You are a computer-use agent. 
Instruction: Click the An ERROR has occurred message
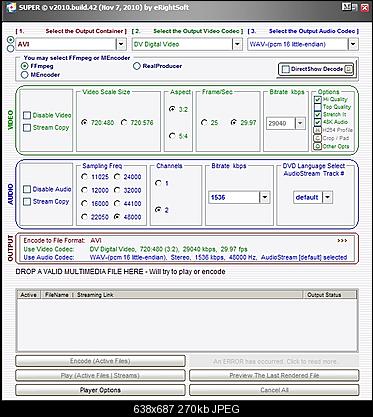(x=274, y=361)
